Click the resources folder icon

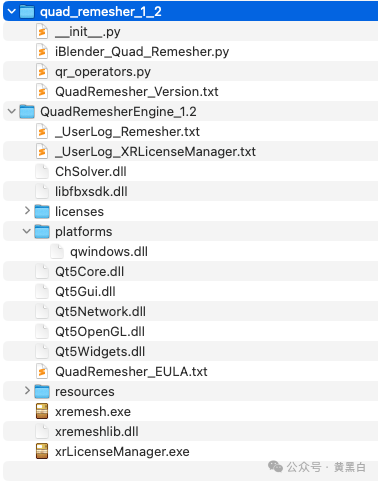click(x=42, y=392)
